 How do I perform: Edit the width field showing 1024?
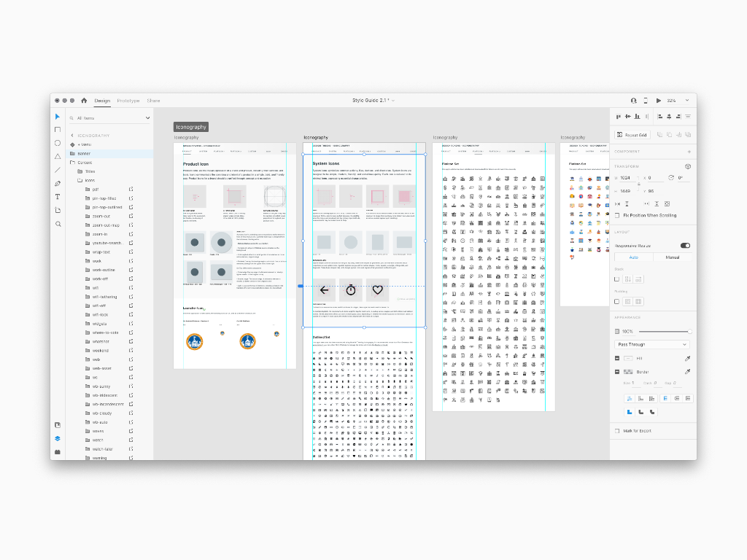pos(628,178)
